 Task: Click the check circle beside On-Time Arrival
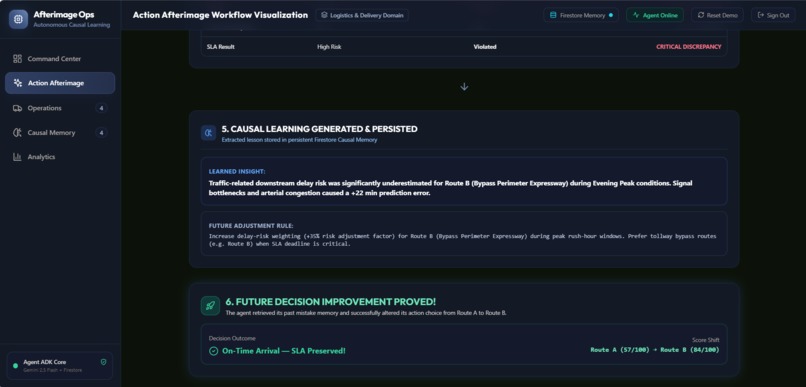[213, 351]
